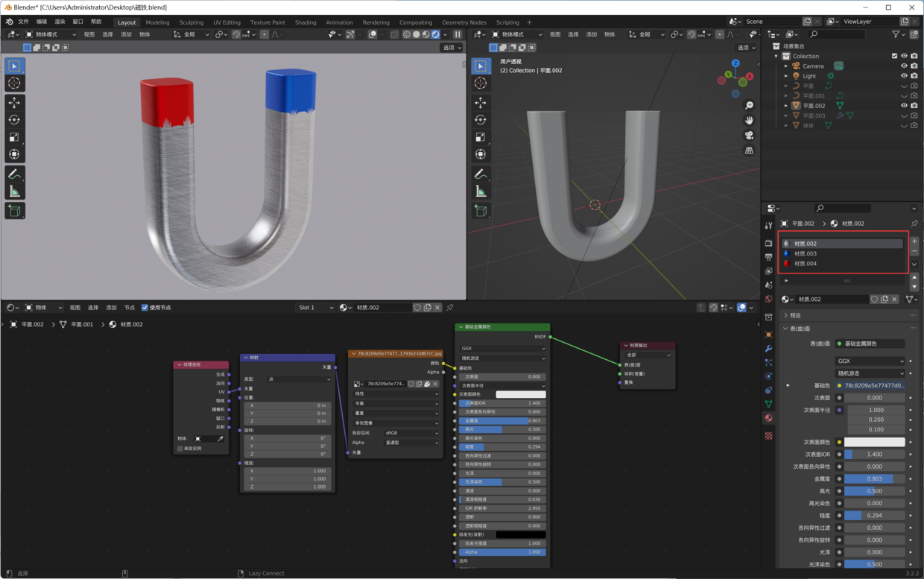
Task: Click the zoom magnifier in right viewport
Action: [749, 106]
